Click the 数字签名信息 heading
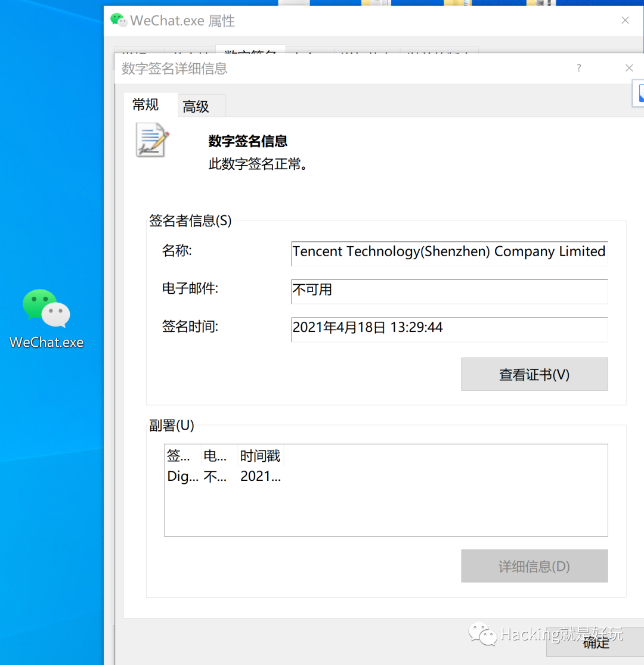This screenshot has height=665, width=644. pyautogui.click(x=247, y=141)
